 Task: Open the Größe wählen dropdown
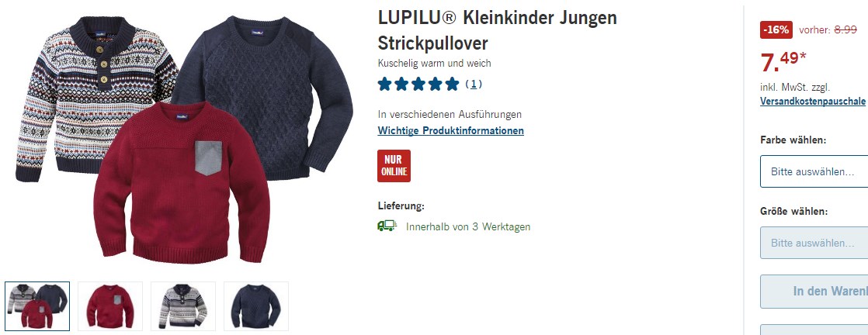coord(814,243)
